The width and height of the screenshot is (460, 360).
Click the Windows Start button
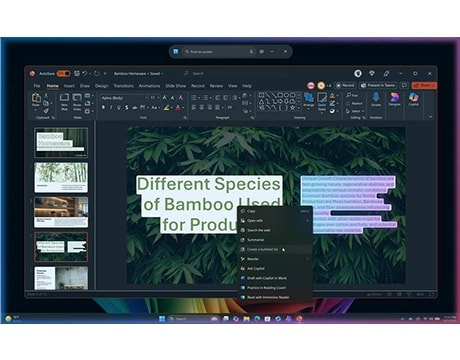click(162, 319)
